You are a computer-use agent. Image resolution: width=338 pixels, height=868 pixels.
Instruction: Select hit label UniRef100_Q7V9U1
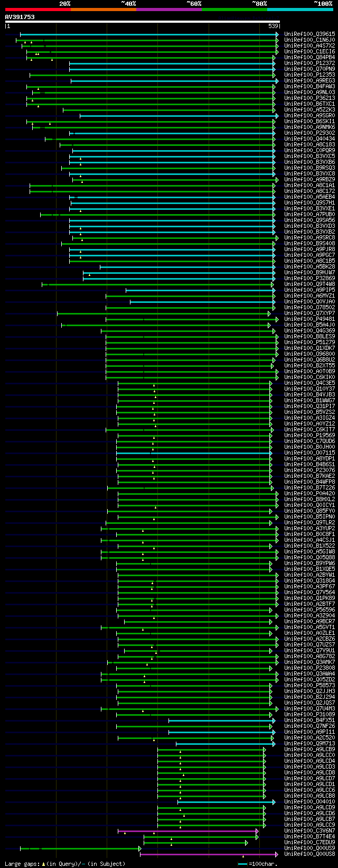pos(309,650)
